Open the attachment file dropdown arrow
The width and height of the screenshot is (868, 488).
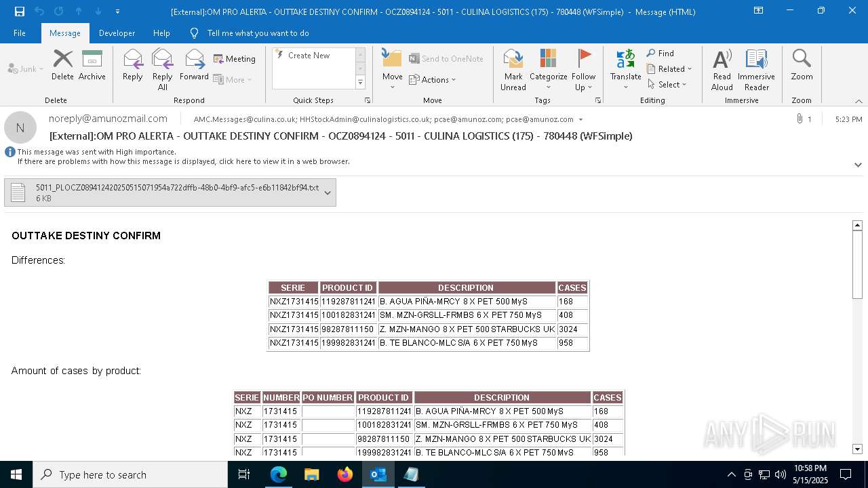pos(328,192)
